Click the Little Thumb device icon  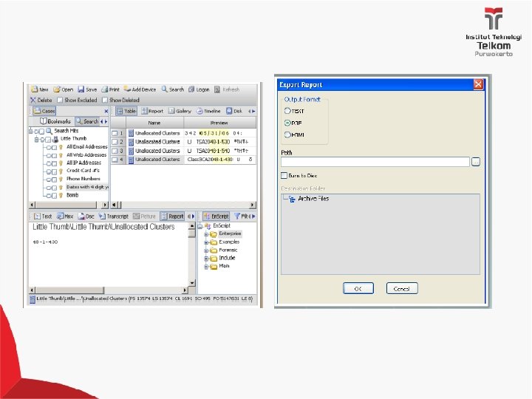click(55, 139)
